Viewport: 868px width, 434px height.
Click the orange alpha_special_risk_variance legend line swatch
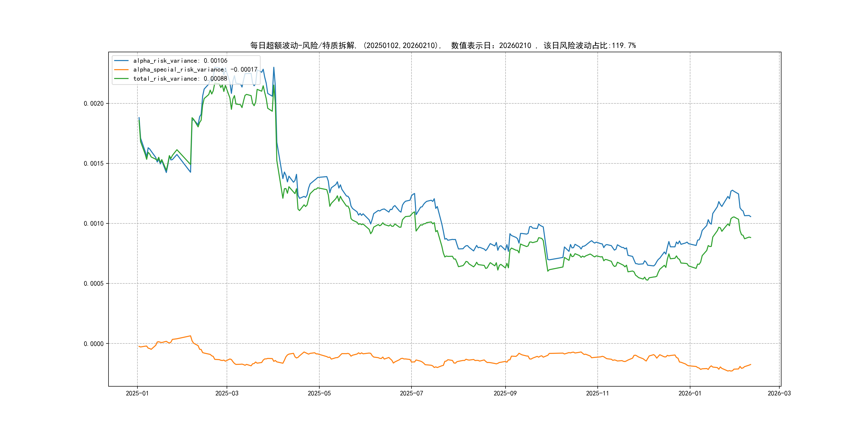121,70
